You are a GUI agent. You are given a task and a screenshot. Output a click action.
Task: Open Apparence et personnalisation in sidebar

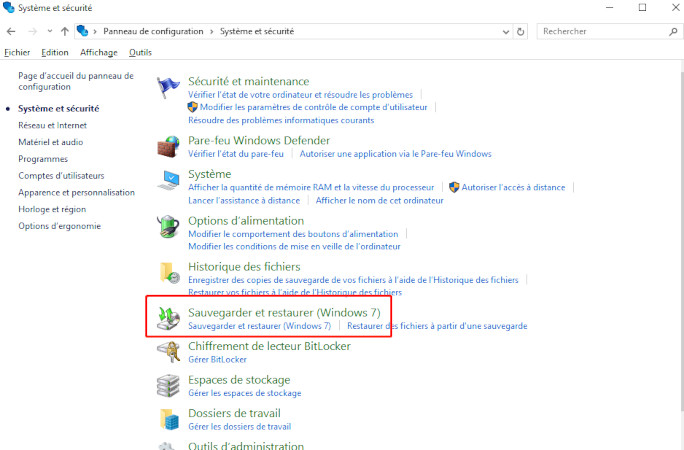pos(76,193)
